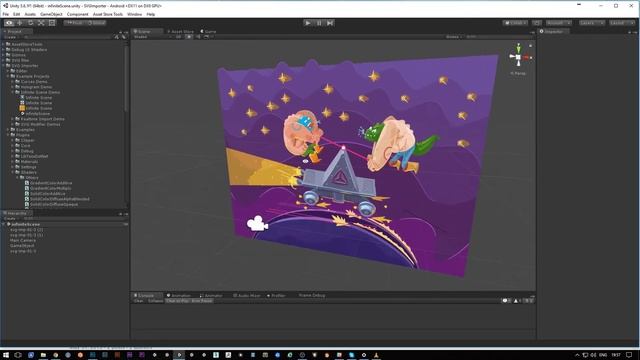Select the Infinite Scene asset with orange icon

(x=35, y=108)
